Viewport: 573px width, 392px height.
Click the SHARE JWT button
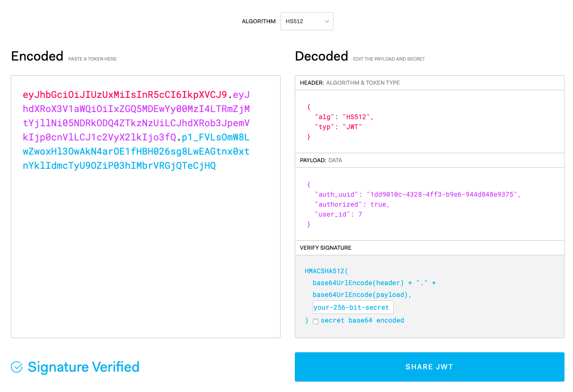[430, 366]
